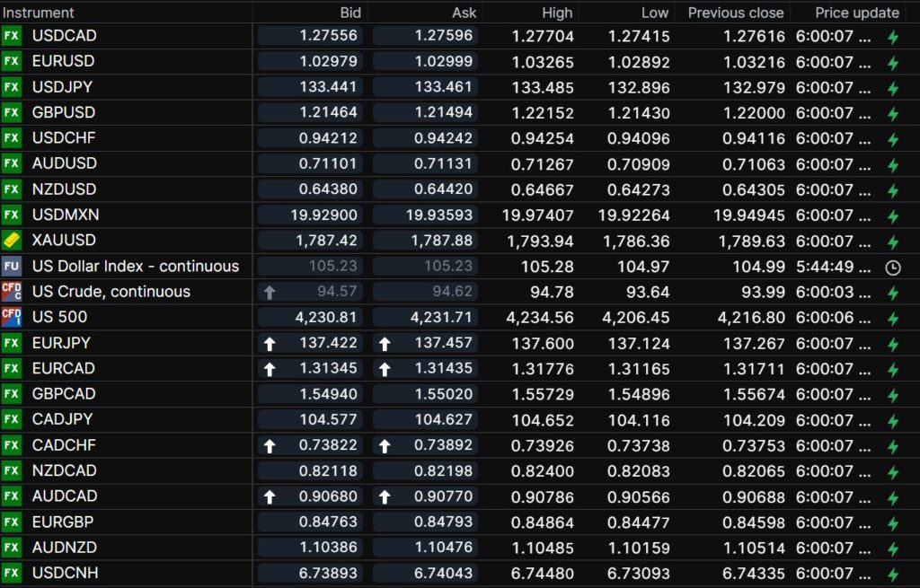
Task: Click the US 500 high value 4,234.56
Action: coord(540,317)
